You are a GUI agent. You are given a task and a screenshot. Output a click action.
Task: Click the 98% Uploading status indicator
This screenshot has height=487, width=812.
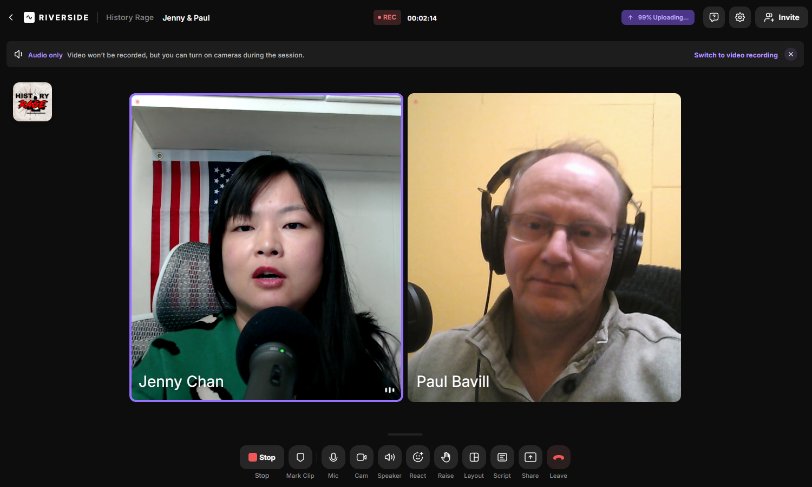658,17
